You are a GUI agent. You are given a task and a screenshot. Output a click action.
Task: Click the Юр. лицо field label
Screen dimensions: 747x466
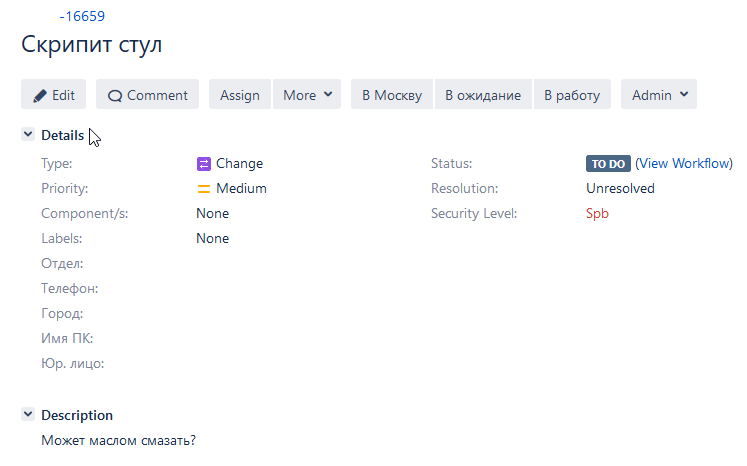73,364
